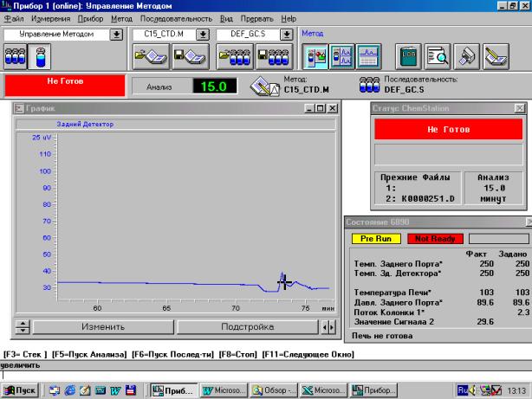Click the График window system menu icon
The image size is (532, 399).
pos(19,108)
